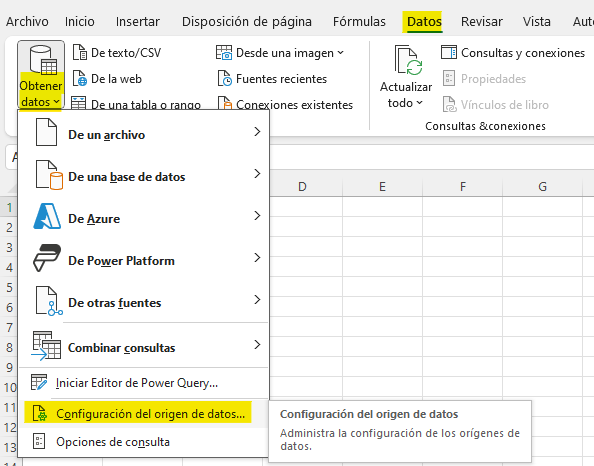The height and width of the screenshot is (466, 594).
Task: Select Iniciar Editor de Power Query entry
Action: 143,383
